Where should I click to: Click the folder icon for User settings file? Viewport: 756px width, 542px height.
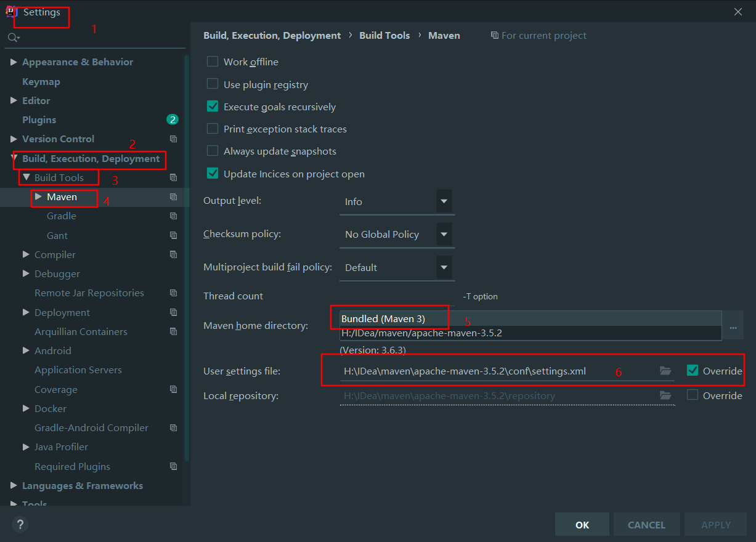click(x=665, y=371)
